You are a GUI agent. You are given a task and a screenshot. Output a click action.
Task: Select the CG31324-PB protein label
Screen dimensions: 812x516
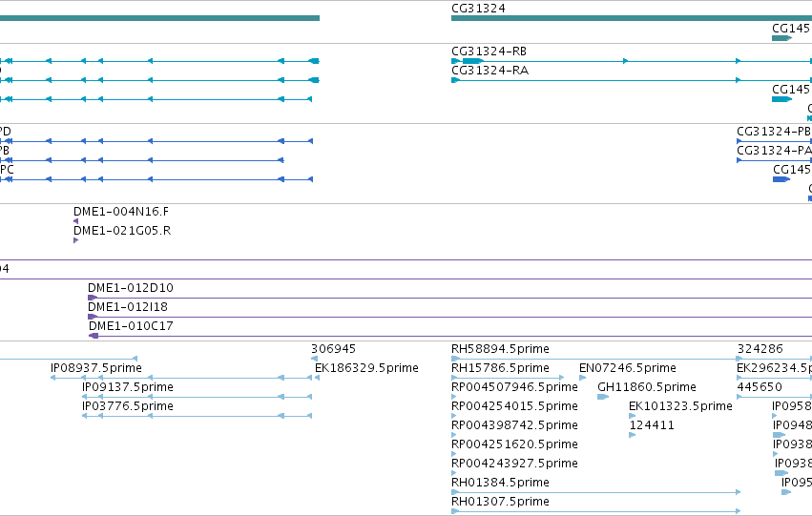[x=774, y=132]
